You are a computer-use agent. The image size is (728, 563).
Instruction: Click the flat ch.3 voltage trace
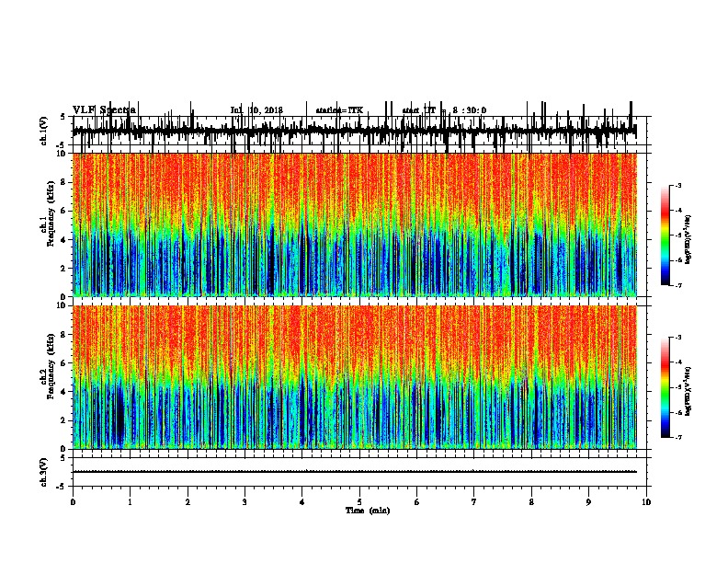[355, 472]
